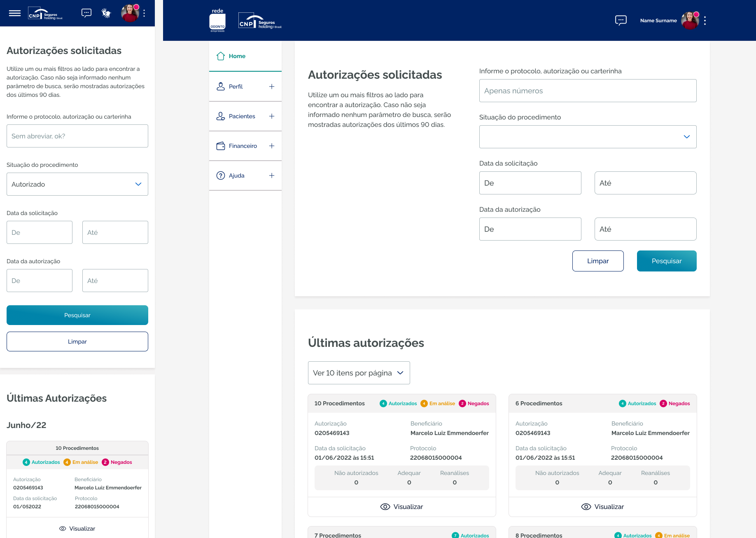The width and height of the screenshot is (756, 538).
Task: Click the rede Odonto Empresas logo
Action: click(x=217, y=21)
